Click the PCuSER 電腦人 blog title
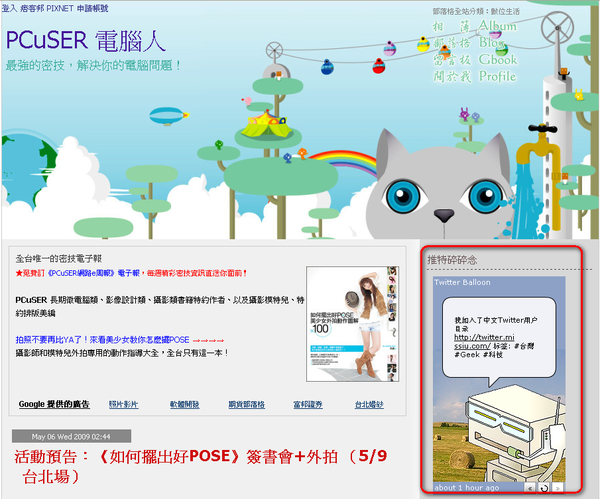This screenshot has height=499, width=600. 86,41
